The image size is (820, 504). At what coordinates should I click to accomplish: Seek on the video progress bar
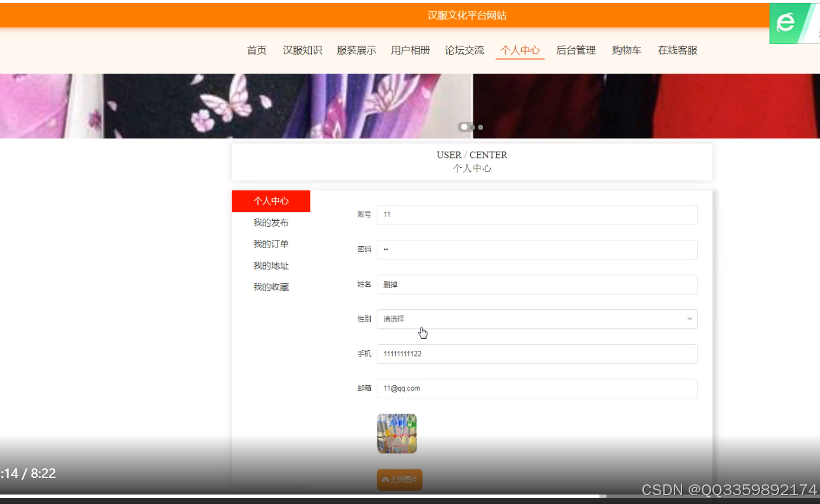coord(410,496)
